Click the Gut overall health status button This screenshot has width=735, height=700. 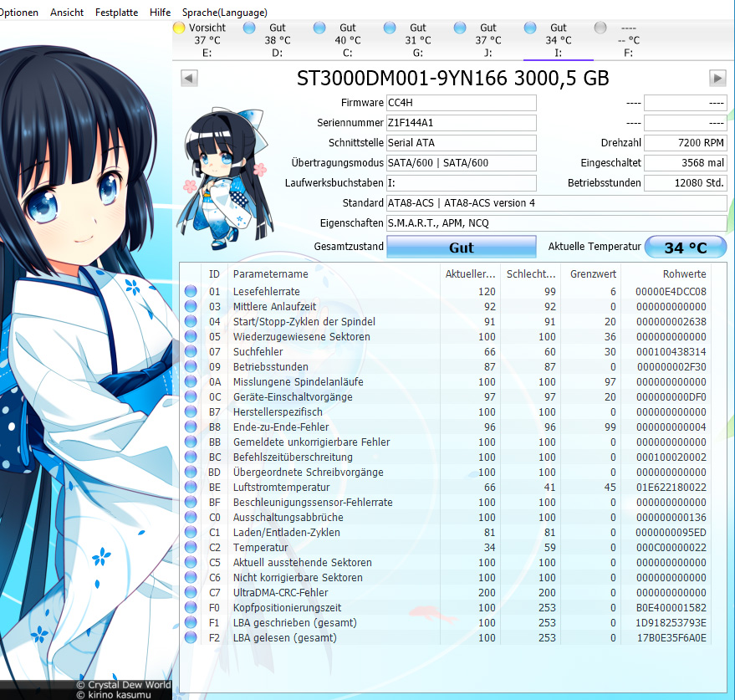[462, 247]
